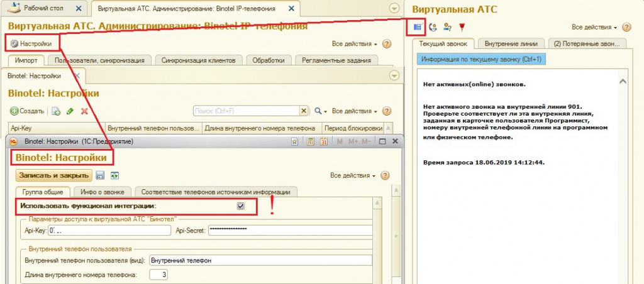This screenshot has height=284, width=644.
Task: Click the Длина внутреннего номера телефона field
Action: pos(158,275)
